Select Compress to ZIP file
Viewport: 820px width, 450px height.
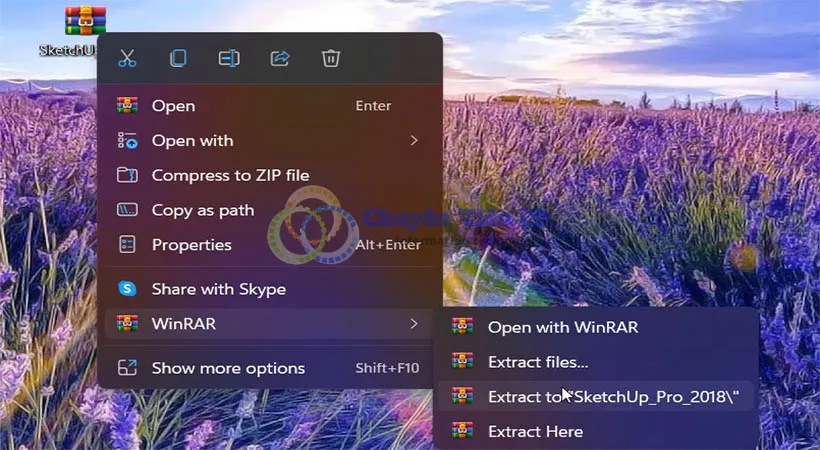[230, 176]
